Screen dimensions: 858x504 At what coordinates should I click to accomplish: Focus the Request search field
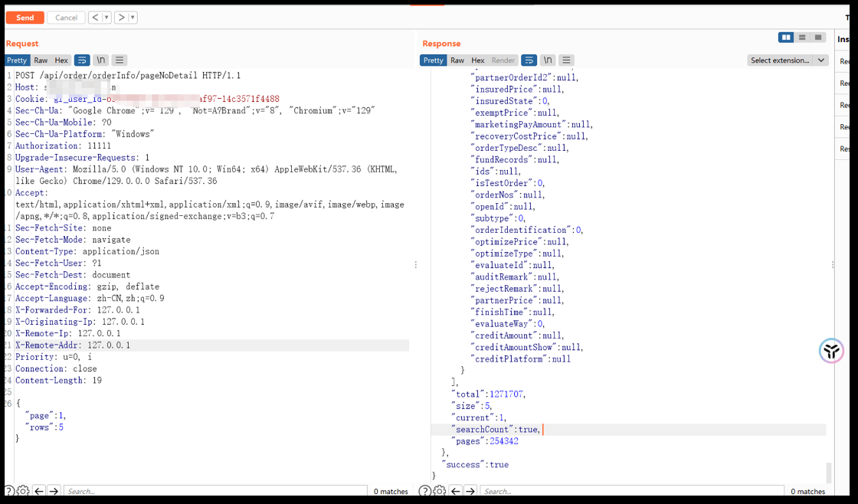click(x=215, y=491)
